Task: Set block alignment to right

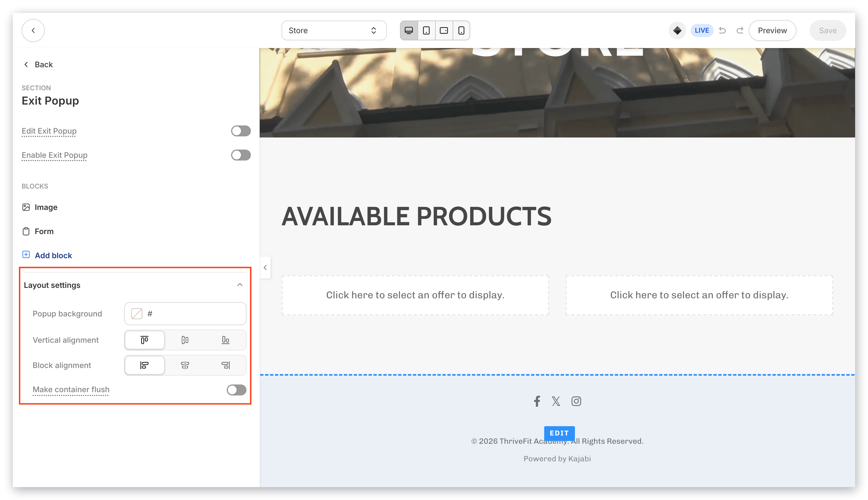Action: [x=225, y=365]
